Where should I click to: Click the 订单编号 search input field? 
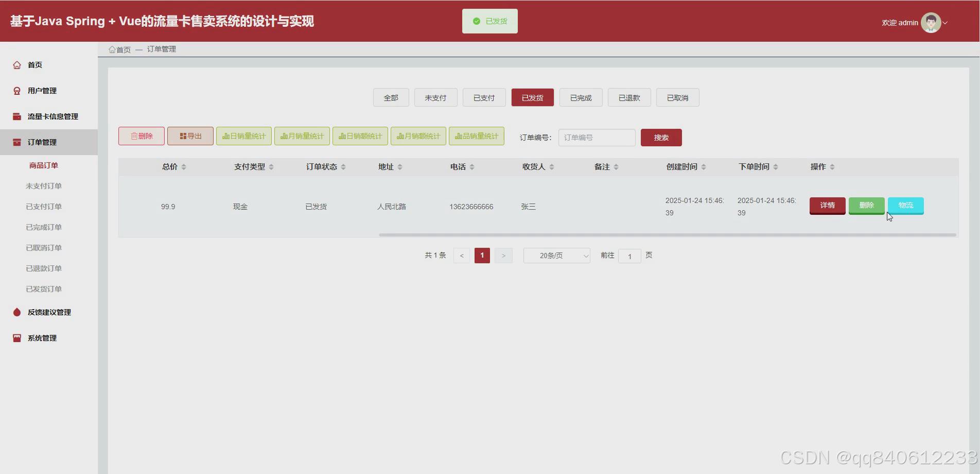click(x=596, y=137)
